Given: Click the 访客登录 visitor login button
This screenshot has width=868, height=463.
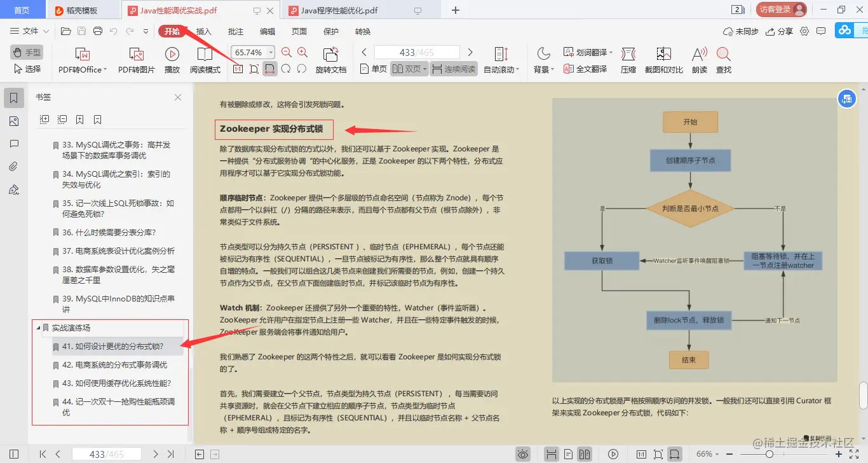Looking at the screenshot, I should tap(780, 10).
